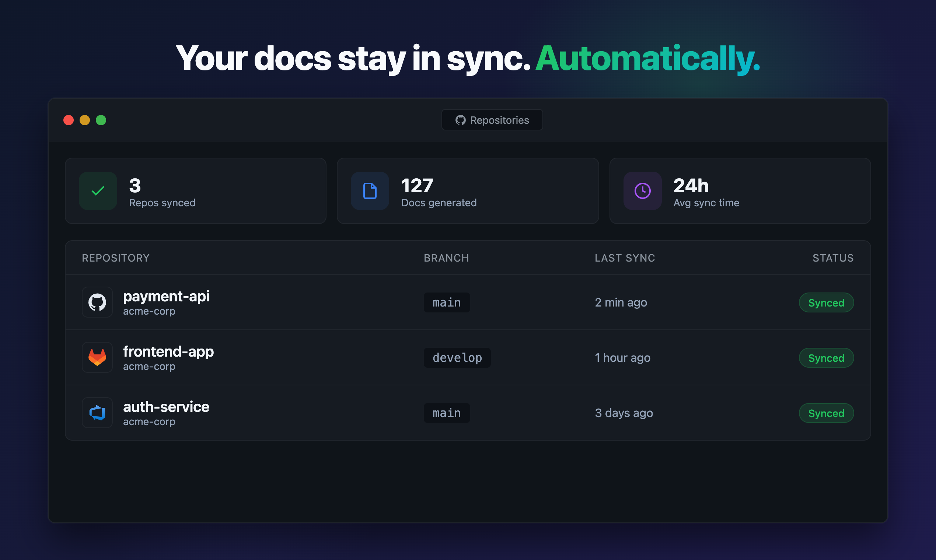This screenshot has width=936, height=560.
Task: Select the develop branch badge for frontend-app
Action: coord(457,357)
